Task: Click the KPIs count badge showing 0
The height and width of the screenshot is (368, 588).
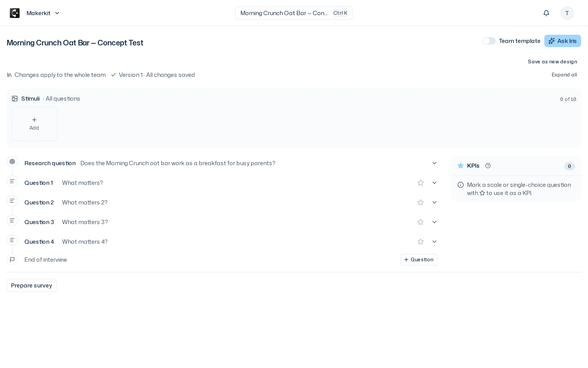Action: 569,166
